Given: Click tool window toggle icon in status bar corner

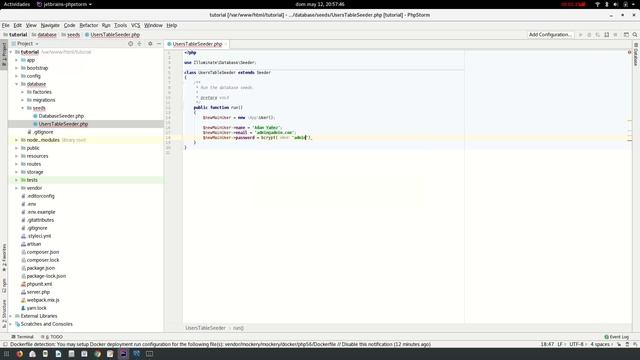Looking at the screenshot, I should pos(5,344).
